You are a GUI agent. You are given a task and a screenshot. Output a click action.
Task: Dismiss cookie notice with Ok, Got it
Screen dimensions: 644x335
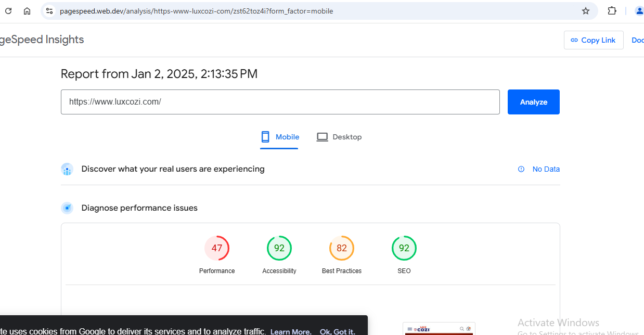(x=337, y=331)
